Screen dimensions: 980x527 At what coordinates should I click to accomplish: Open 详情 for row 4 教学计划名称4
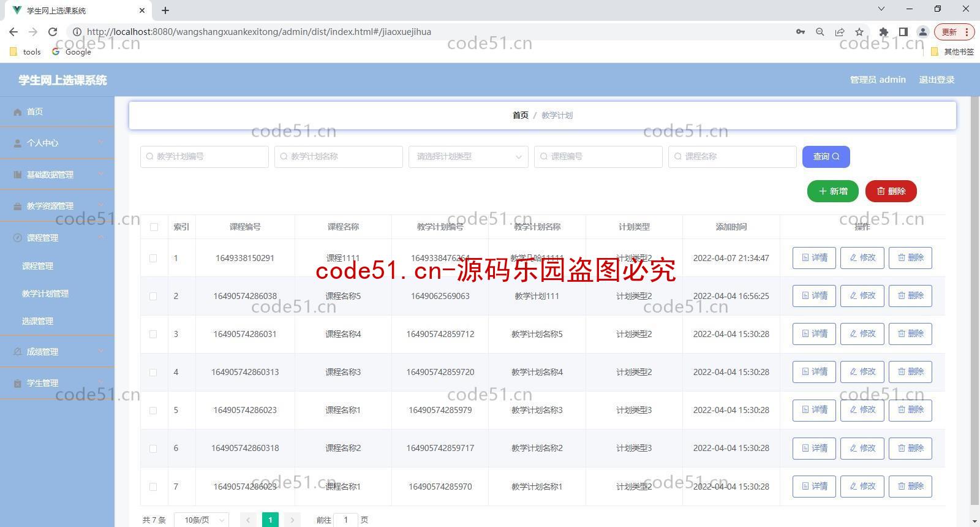pyautogui.click(x=814, y=372)
